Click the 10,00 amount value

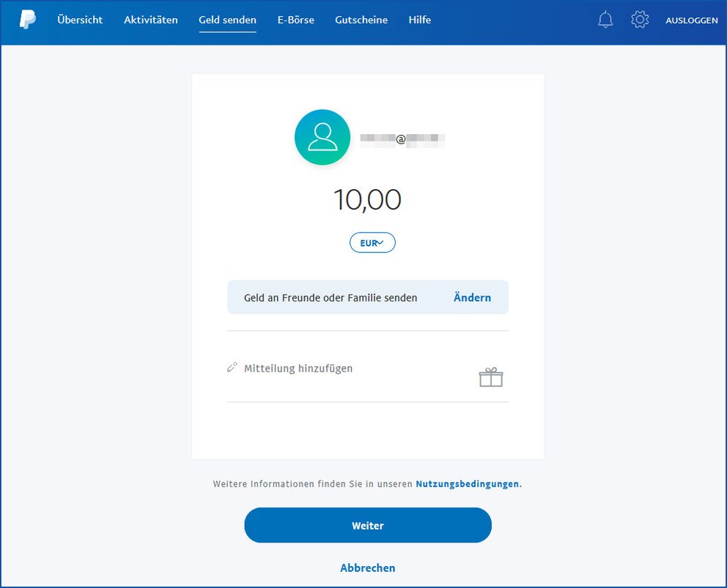pos(368,200)
